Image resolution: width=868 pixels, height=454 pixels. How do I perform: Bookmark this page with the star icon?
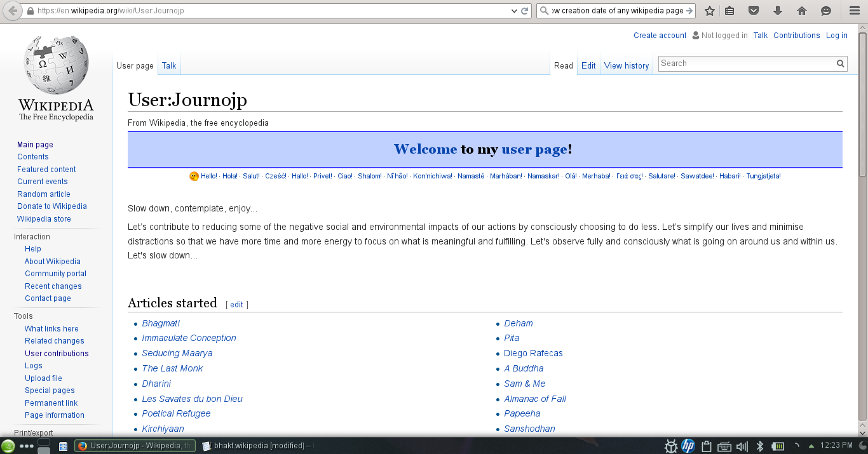click(710, 11)
